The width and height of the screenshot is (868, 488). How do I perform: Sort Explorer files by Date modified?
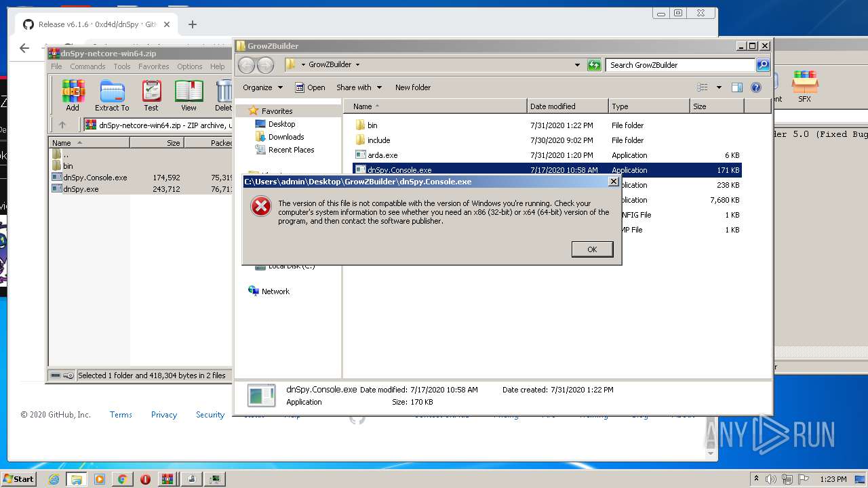(x=568, y=106)
